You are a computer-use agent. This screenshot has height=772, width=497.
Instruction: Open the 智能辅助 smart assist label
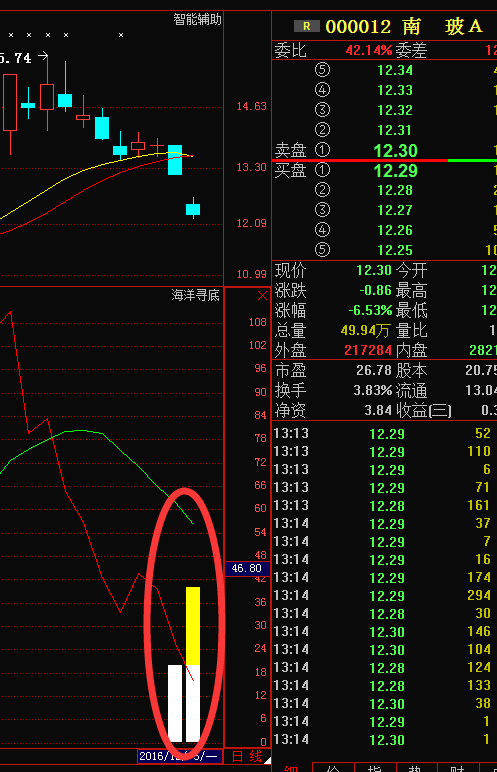(x=197, y=20)
